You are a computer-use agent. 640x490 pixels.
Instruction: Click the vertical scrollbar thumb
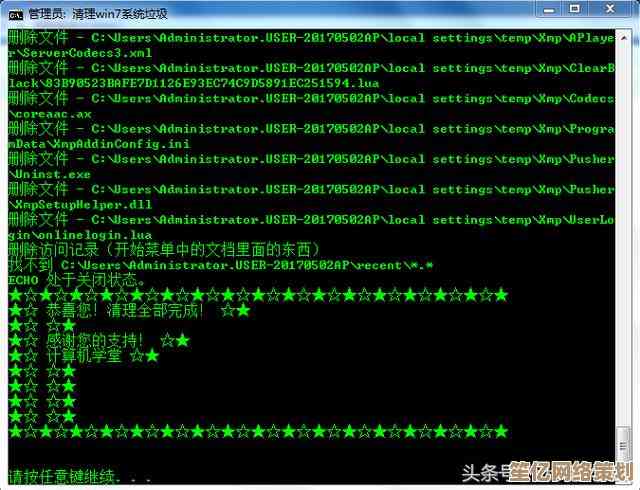[624, 441]
